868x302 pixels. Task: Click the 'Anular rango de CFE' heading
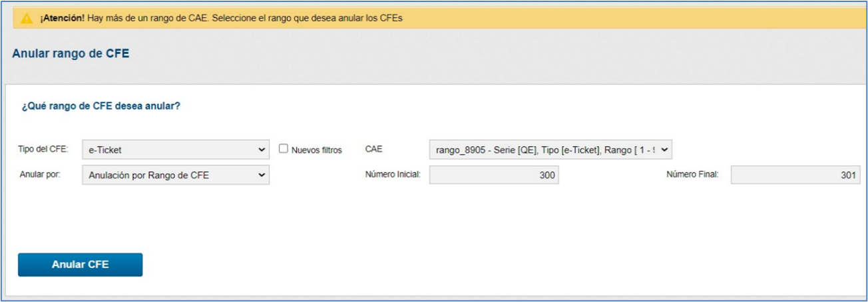(71, 54)
